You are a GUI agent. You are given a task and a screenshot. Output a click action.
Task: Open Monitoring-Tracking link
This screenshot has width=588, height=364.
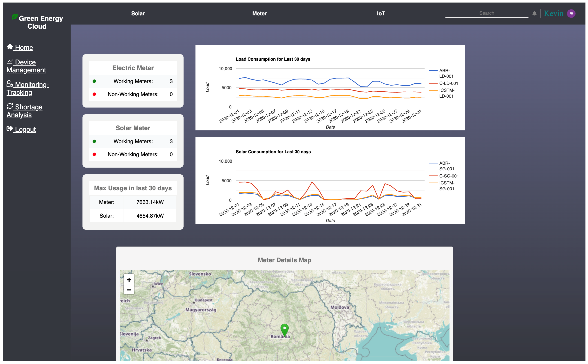coord(27,88)
